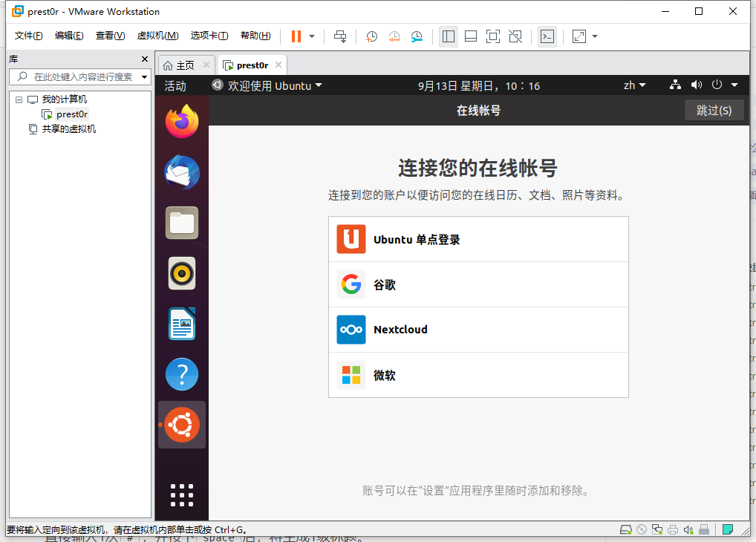Click 跳过 to skip online accounts
The height and width of the screenshot is (542, 756).
[713, 109]
